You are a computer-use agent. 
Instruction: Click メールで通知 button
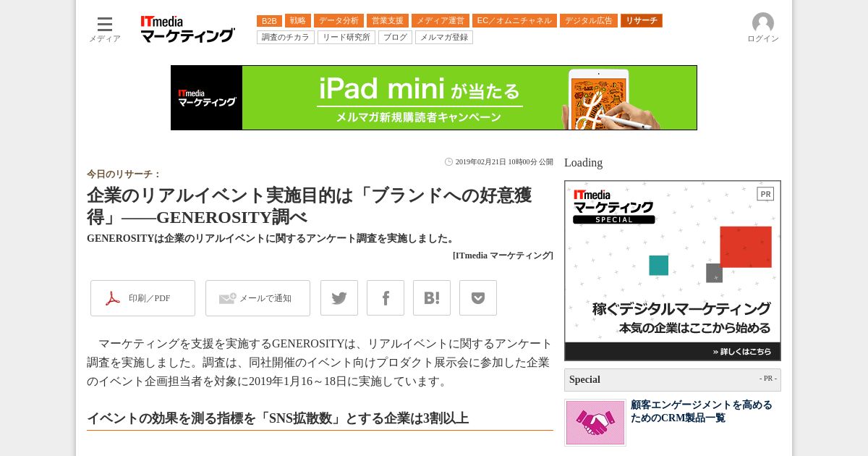(x=258, y=298)
